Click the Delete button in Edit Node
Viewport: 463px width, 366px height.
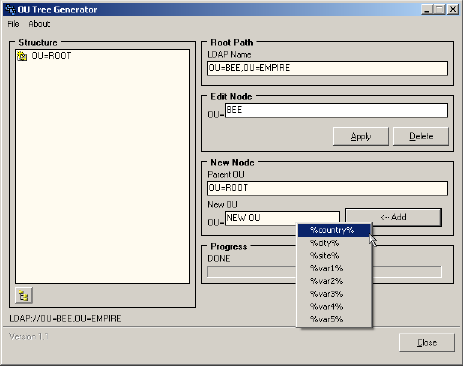(x=421, y=136)
